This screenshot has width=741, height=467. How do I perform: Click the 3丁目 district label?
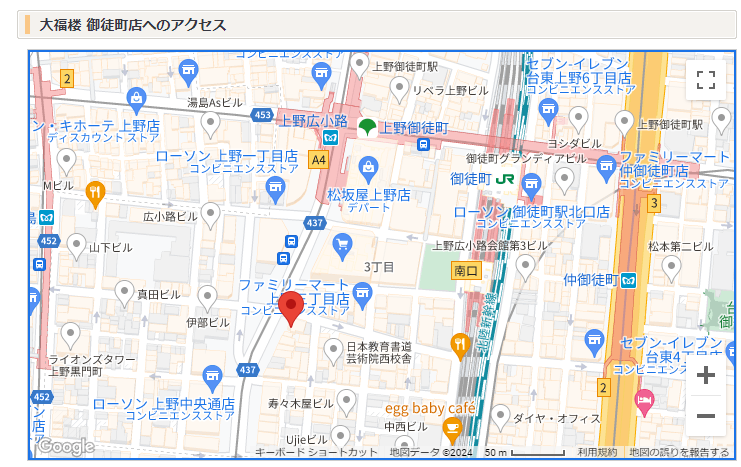tap(379, 268)
